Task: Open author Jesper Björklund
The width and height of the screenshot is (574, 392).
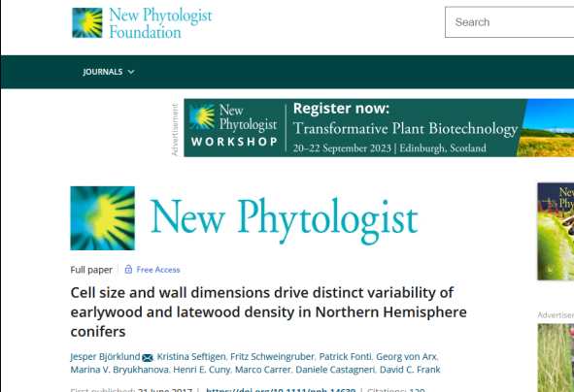Action: [106, 356]
